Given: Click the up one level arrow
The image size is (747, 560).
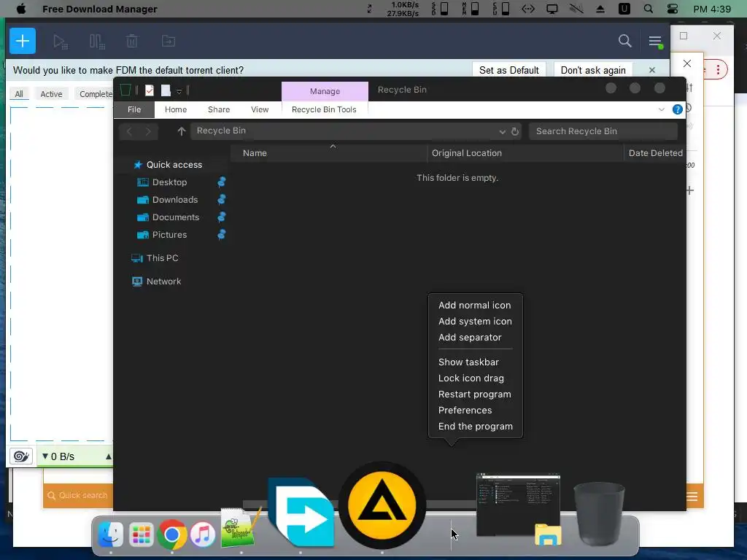Looking at the screenshot, I should [x=181, y=131].
